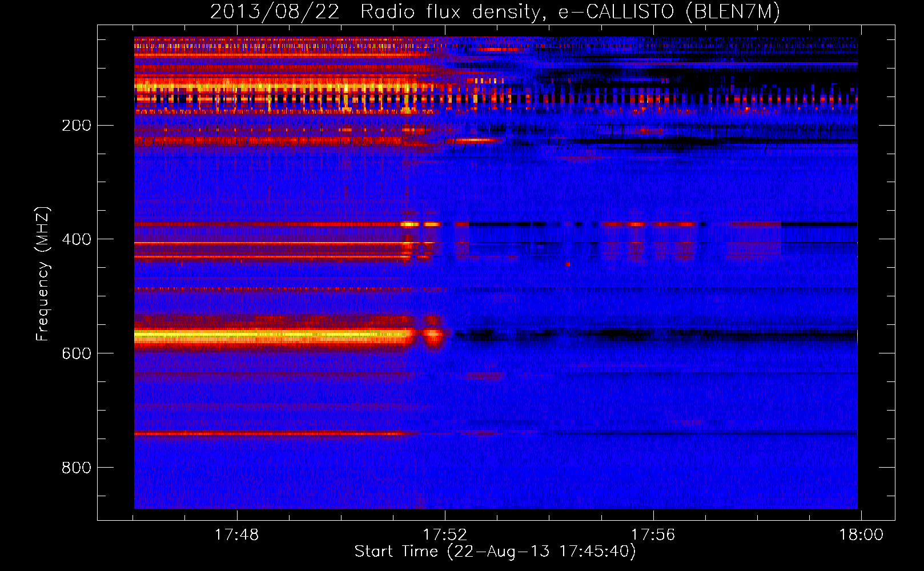Click the plot title '2013/08/22 Radio flux density'
Screen dimensions: 924x571
[376, 11]
